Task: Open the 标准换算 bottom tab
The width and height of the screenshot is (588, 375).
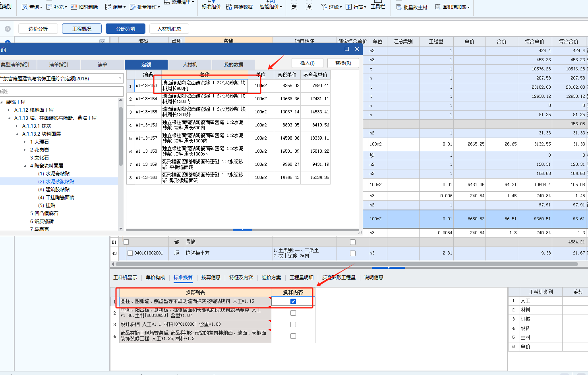Action: [x=183, y=278]
